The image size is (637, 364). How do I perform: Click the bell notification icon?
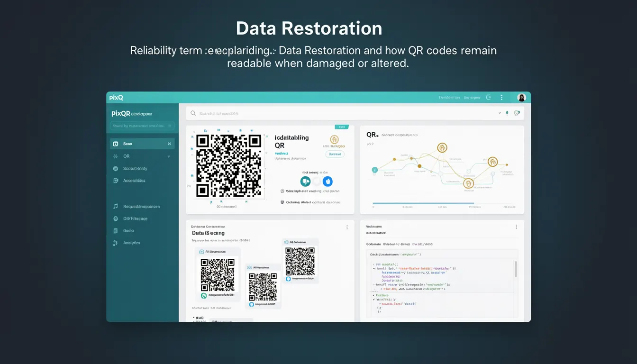click(x=507, y=113)
